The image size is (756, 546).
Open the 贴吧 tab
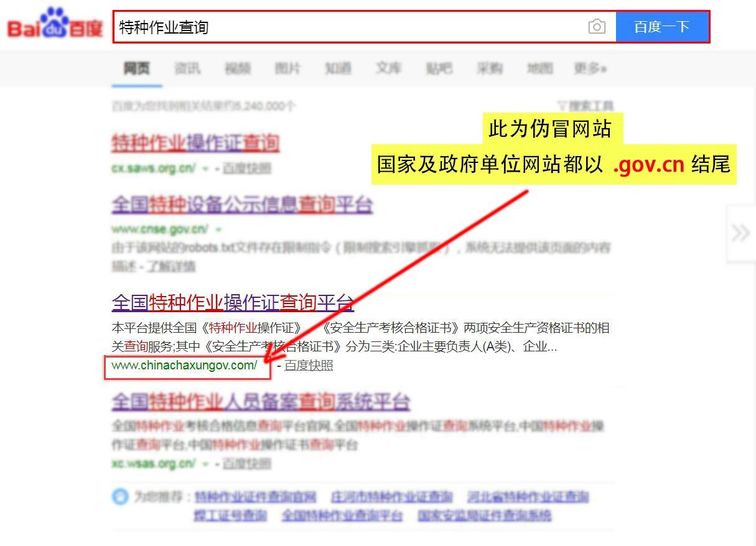pyautogui.click(x=439, y=68)
